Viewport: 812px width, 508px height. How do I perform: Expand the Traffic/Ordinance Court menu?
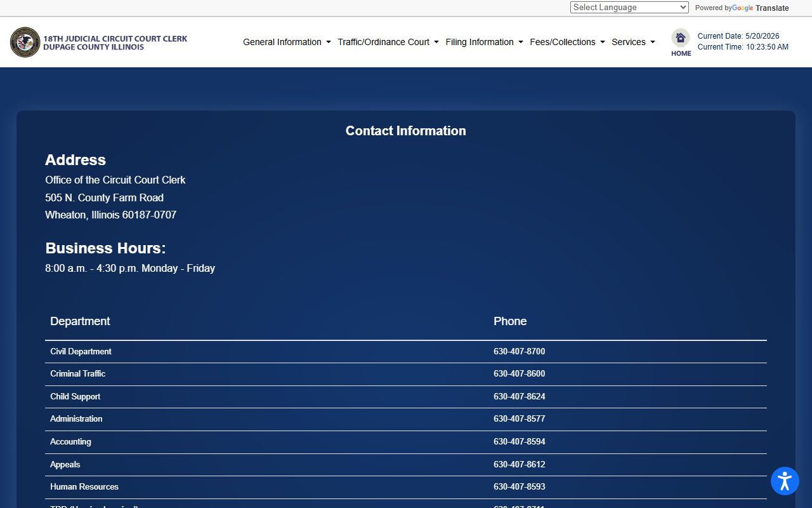click(x=388, y=42)
